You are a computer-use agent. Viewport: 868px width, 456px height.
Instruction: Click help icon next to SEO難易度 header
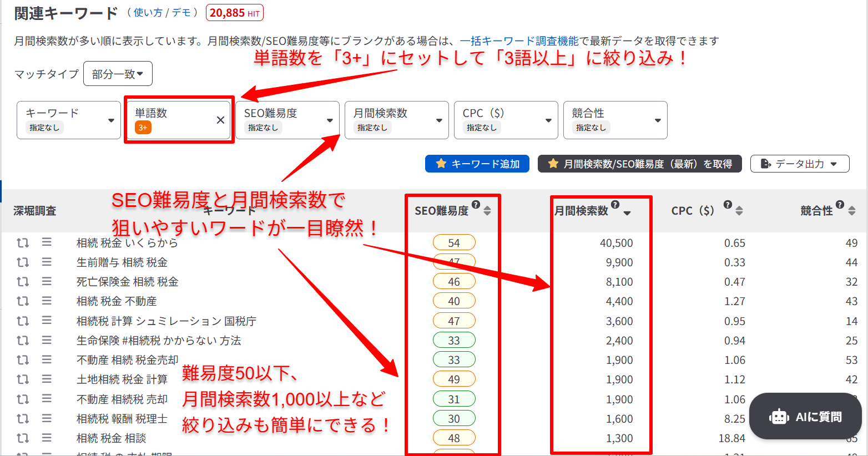click(x=476, y=205)
